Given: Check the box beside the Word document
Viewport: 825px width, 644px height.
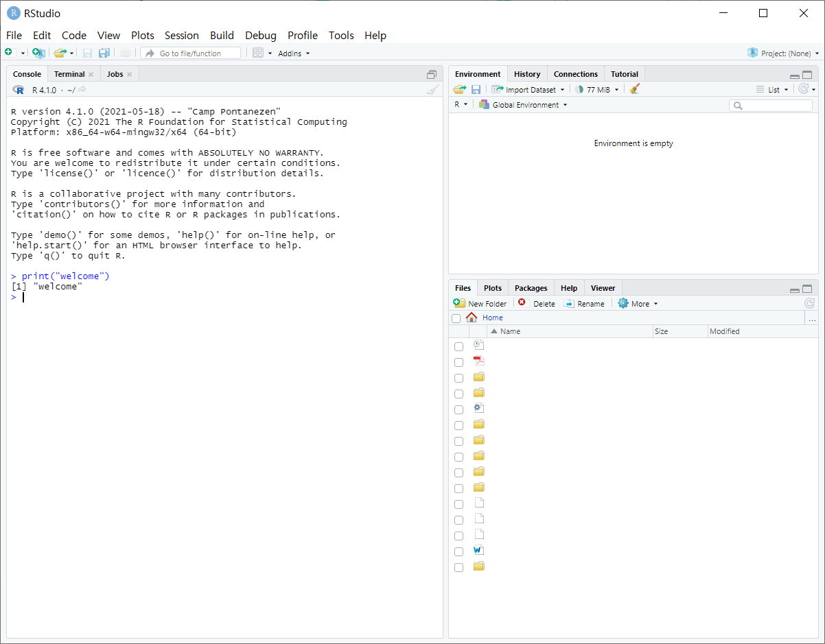Looking at the screenshot, I should 458,551.
